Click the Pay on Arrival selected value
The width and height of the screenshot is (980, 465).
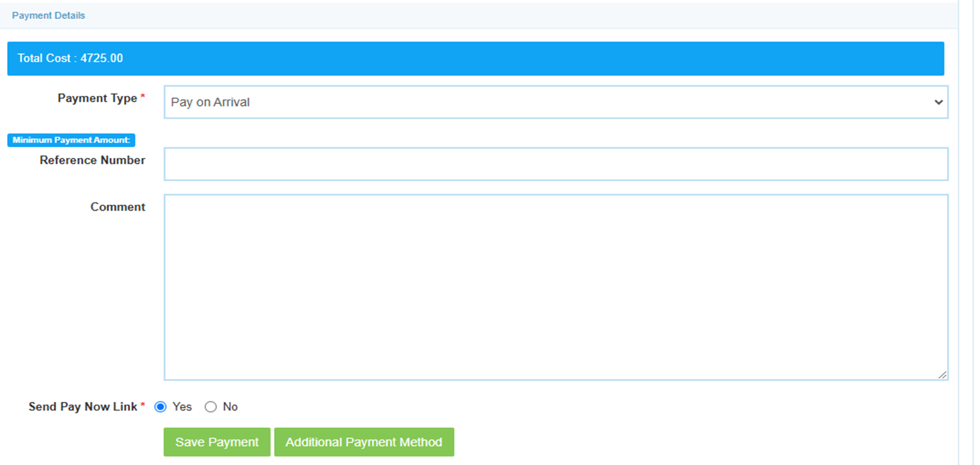pos(210,102)
